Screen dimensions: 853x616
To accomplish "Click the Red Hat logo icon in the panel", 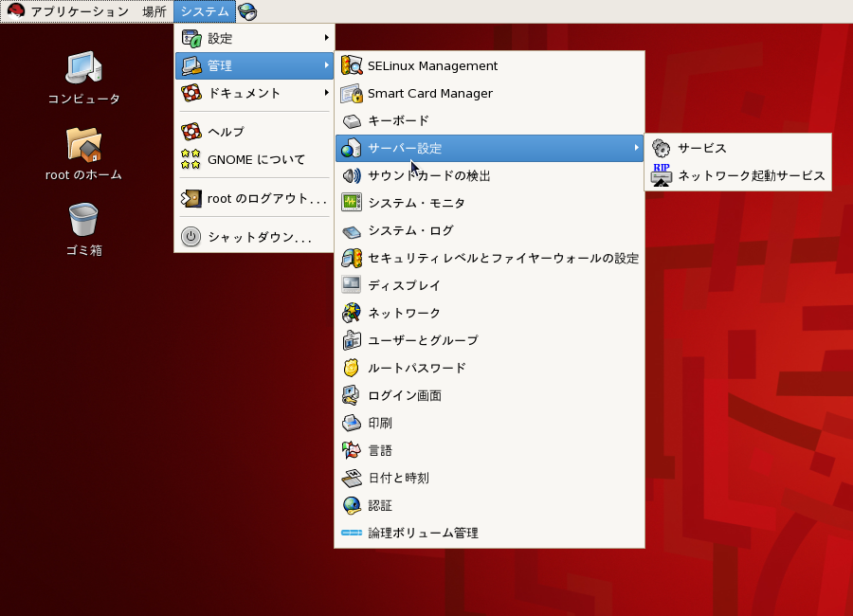I will pyautogui.click(x=16, y=10).
